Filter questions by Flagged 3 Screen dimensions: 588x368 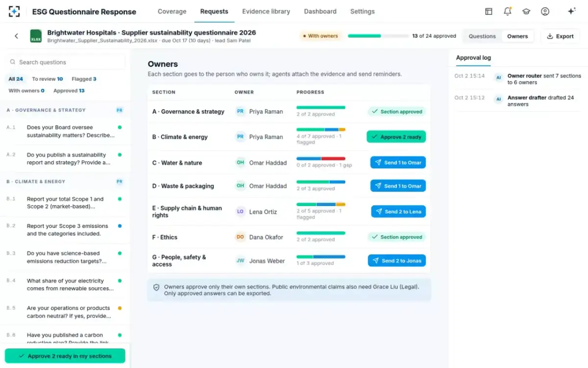point(84,79)
